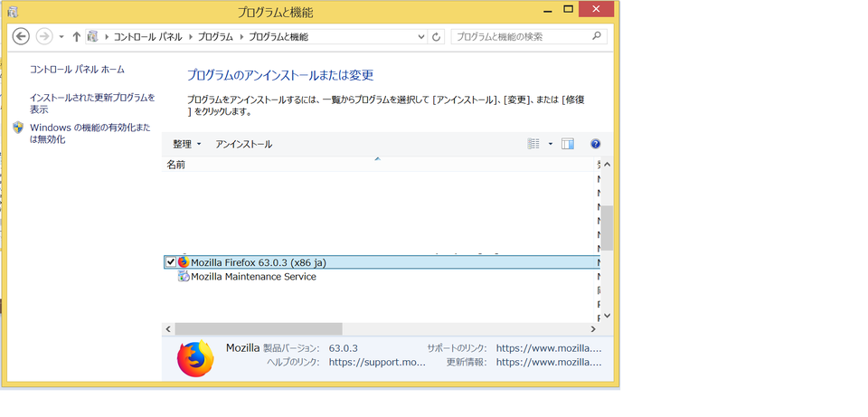Open the 更新情報 https://www.mozilla URL
The width and height of the screenshot is (868, 417).
[549, 363]
